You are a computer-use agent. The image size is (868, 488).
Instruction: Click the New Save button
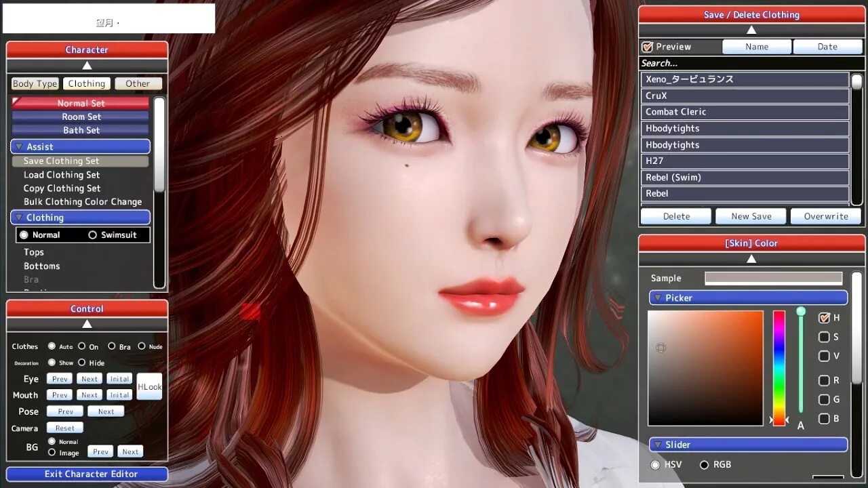(x=751, y=216)
